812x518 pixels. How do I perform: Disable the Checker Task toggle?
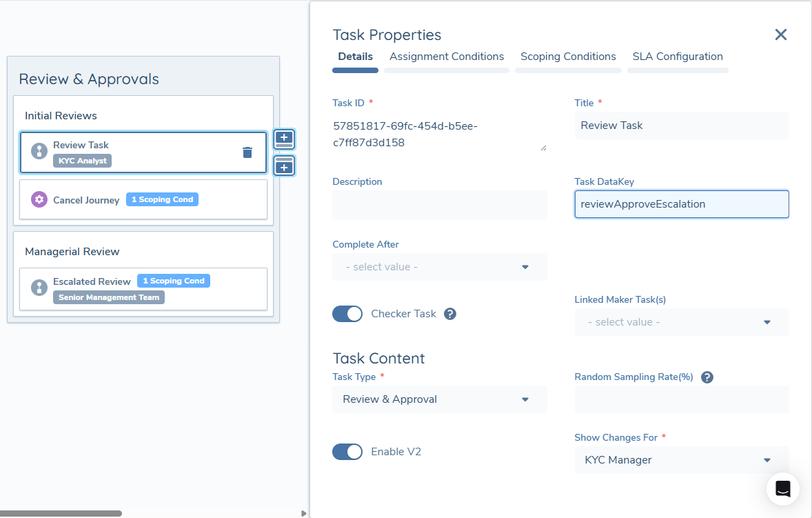pos(347,314)
